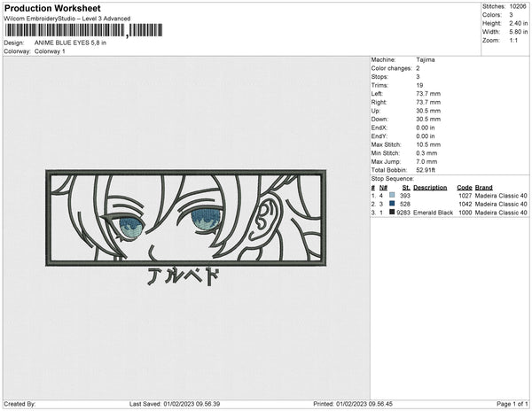Click the 'Emerald Black' description
Viewport: 532px width, 411px height.
pyautogui.click(x=434, y=213)
